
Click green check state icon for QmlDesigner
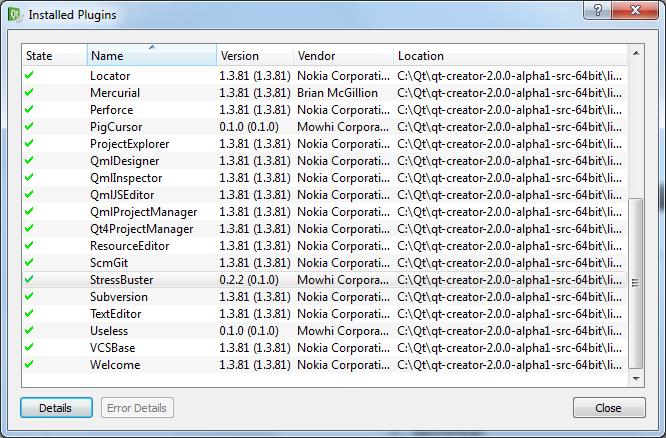point(29,161)
